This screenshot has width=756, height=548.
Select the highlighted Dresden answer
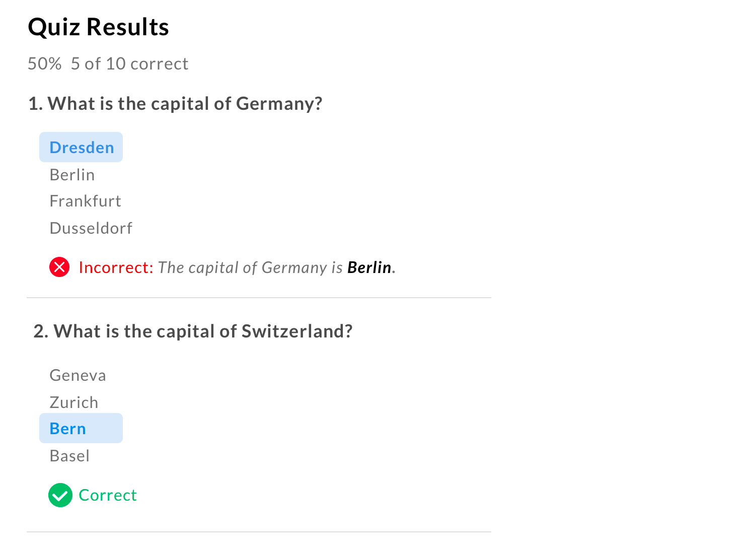pyautogui.click(x=81, y=147)
